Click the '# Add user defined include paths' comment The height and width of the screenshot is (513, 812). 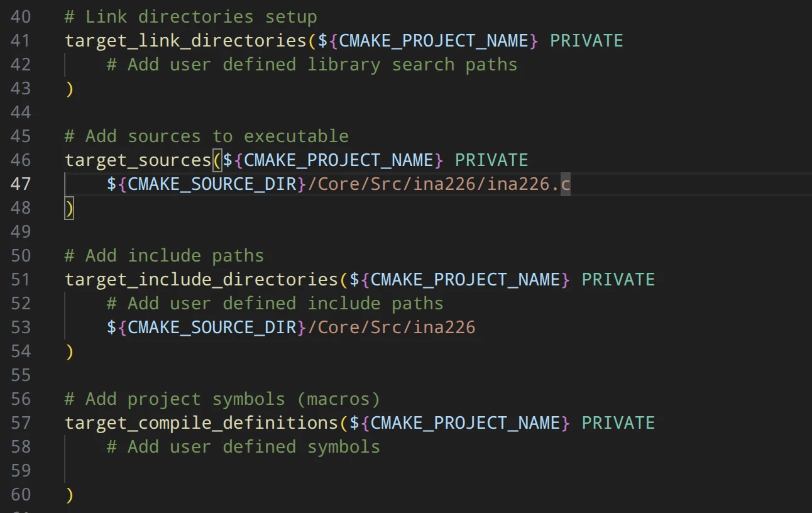pos(275,303)
